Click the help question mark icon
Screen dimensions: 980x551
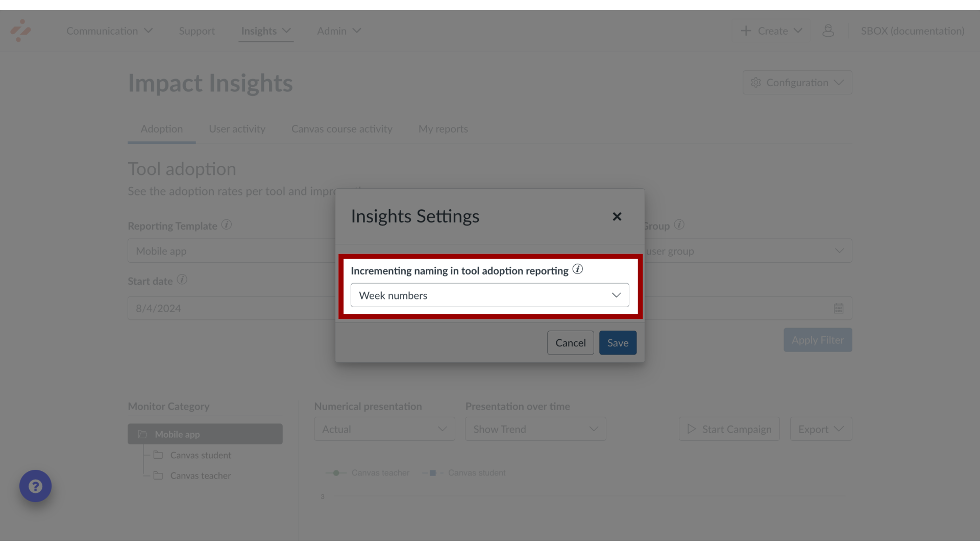click(35, 486)
